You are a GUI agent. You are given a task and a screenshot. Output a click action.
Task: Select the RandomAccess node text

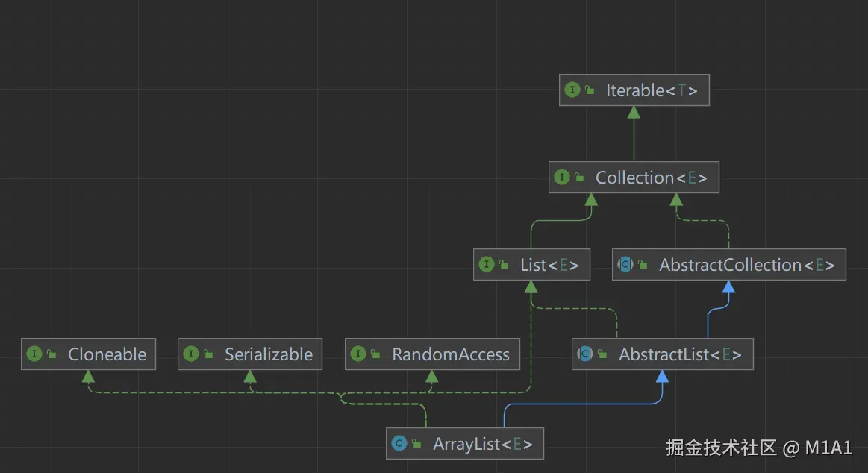pos(451,354)
